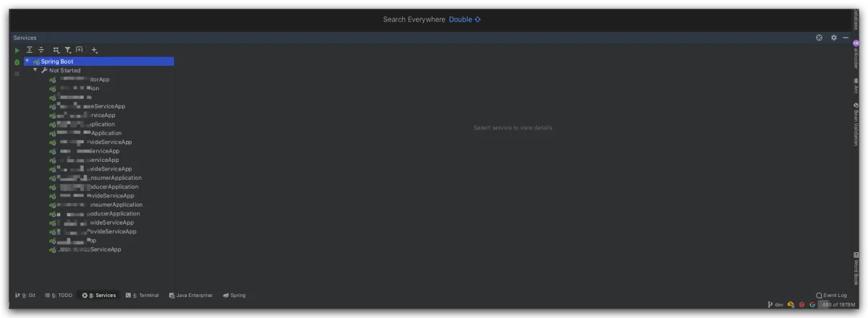Click the Open in New Tab icon
This screenshot has height=318, width=868.
(x=80, y=51)
